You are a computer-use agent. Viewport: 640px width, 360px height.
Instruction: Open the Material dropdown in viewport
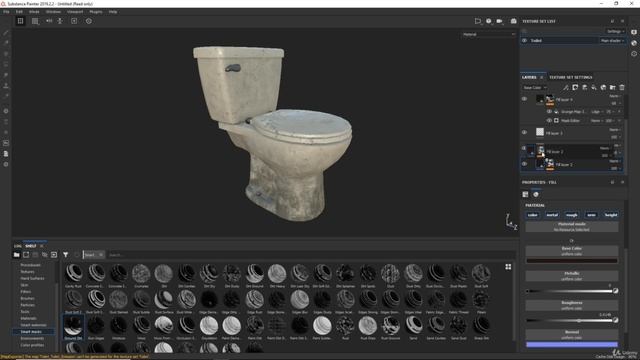click(489, 34)
